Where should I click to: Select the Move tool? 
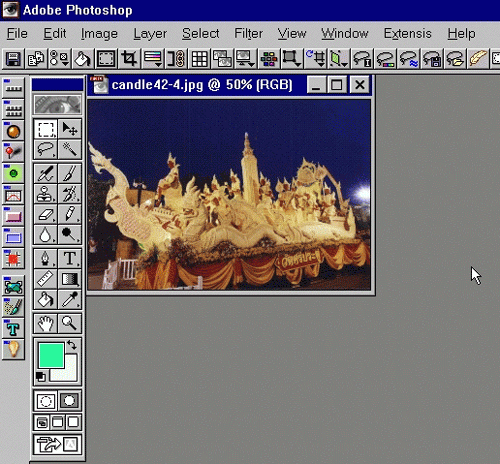70,129
